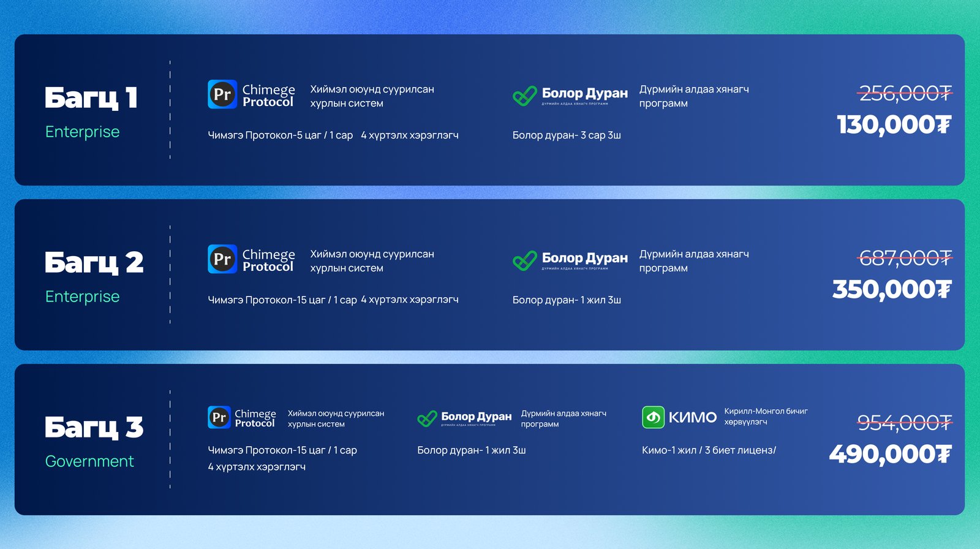Click the Chimege Protocol Pr icon in Багц 2
980x549 pixels.
[222, 259]
